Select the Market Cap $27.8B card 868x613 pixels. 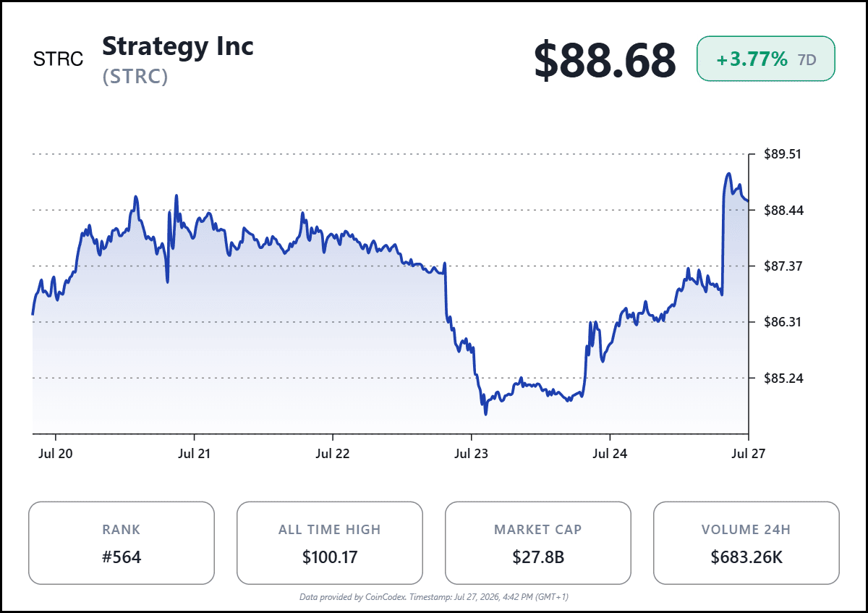coord(538,543)
